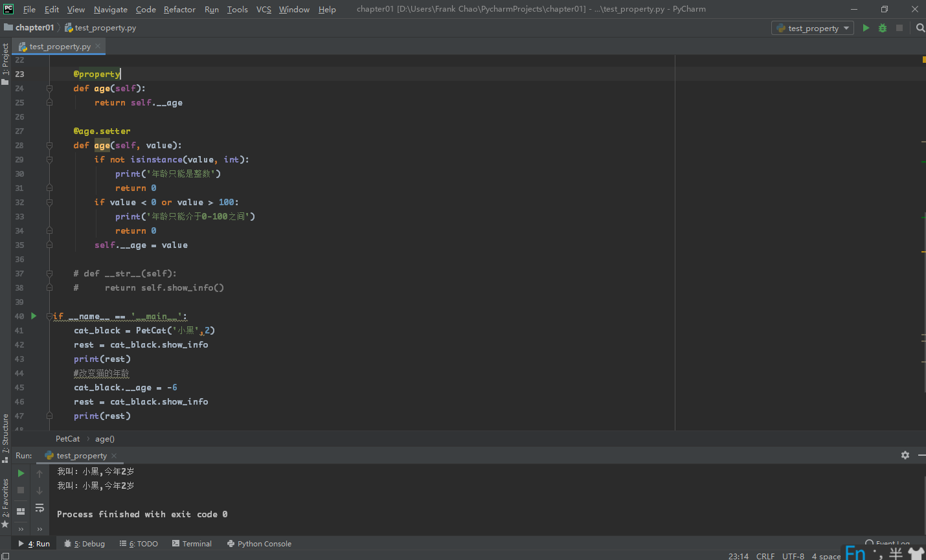Hide the Run tool window via minimize dash
Screen dimensions: 926x560
pos(921,455)
